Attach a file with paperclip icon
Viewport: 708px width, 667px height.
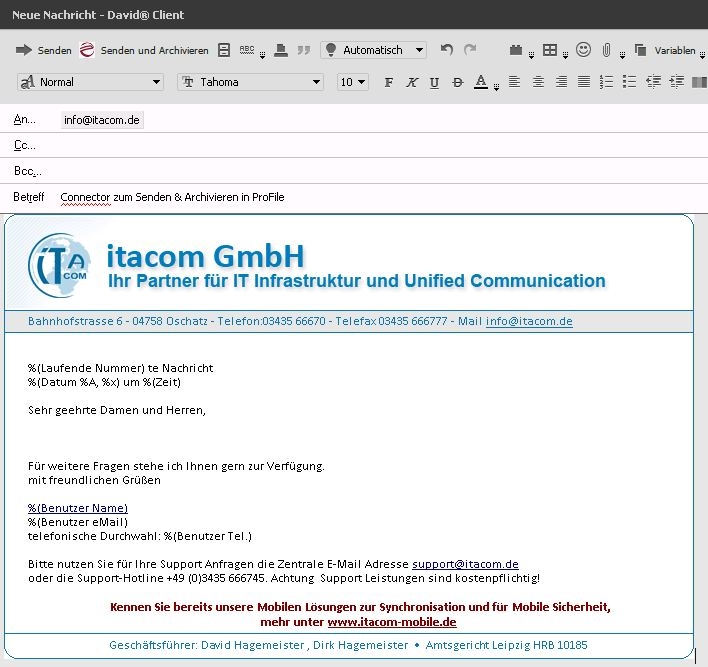(606, 50)
